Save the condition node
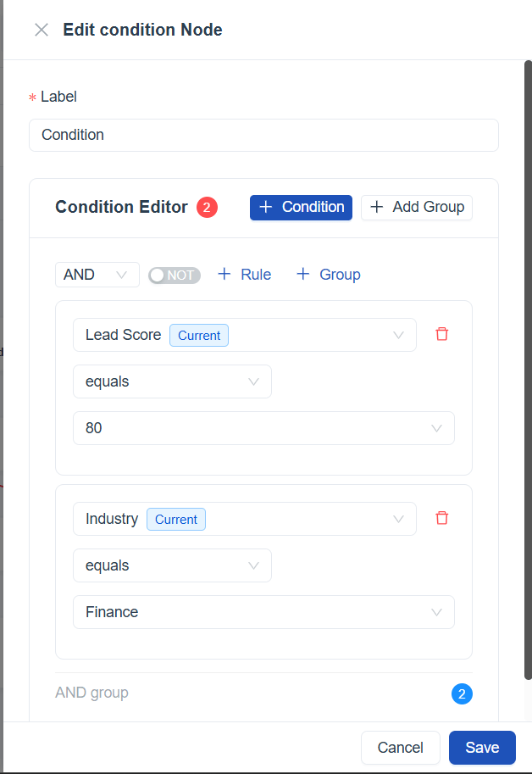This screenshot has height=774, width=532. point(482,747)
